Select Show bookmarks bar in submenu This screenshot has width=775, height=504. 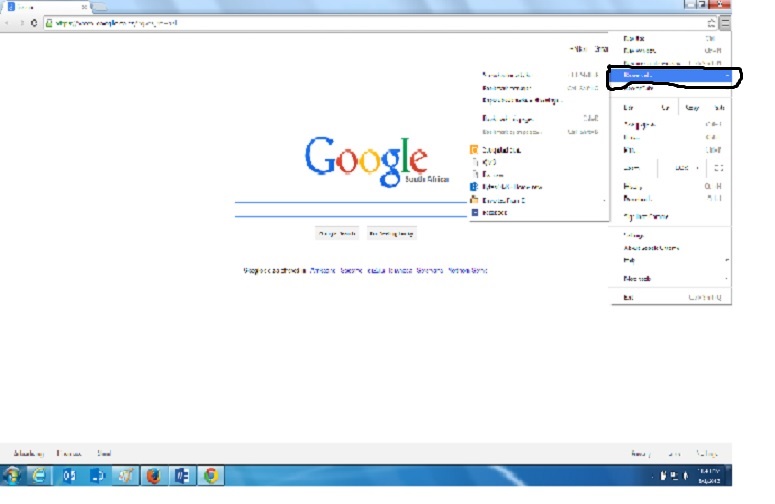[539, 75]
